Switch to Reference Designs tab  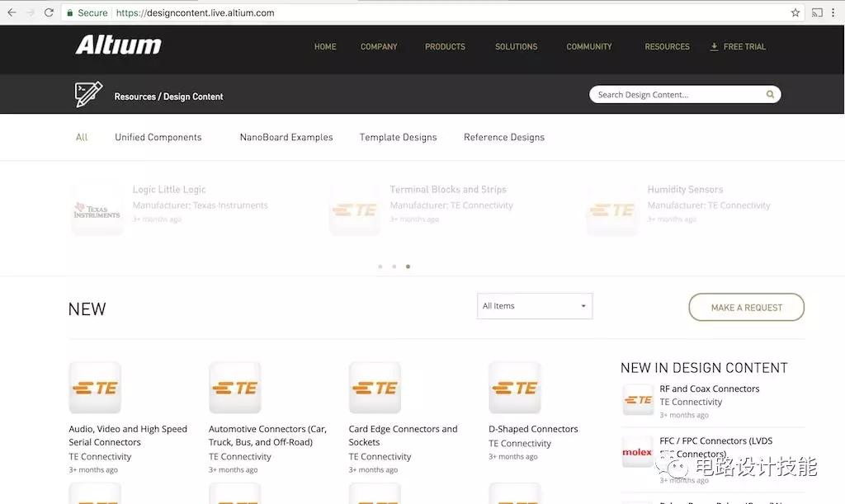coord(504,137)
